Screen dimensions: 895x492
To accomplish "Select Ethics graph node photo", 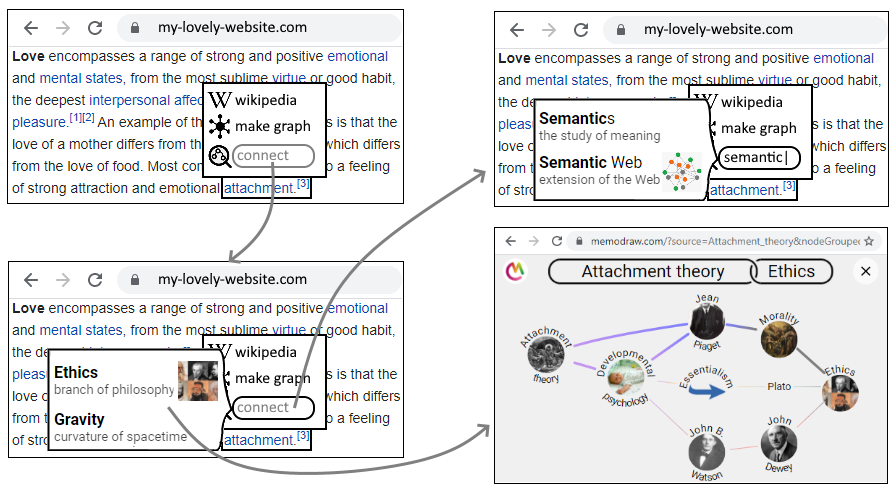I will click(x=840, y=393).
